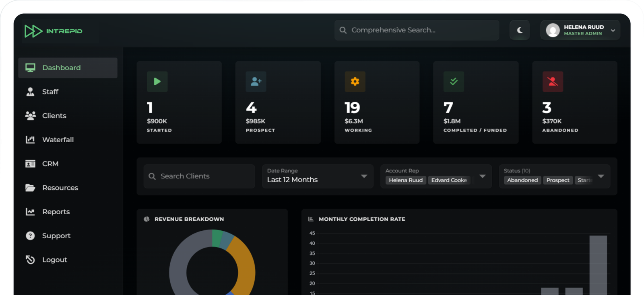Toggle dark mode with moon button
This screenshot has width=644, height=295.
point(520,30)
